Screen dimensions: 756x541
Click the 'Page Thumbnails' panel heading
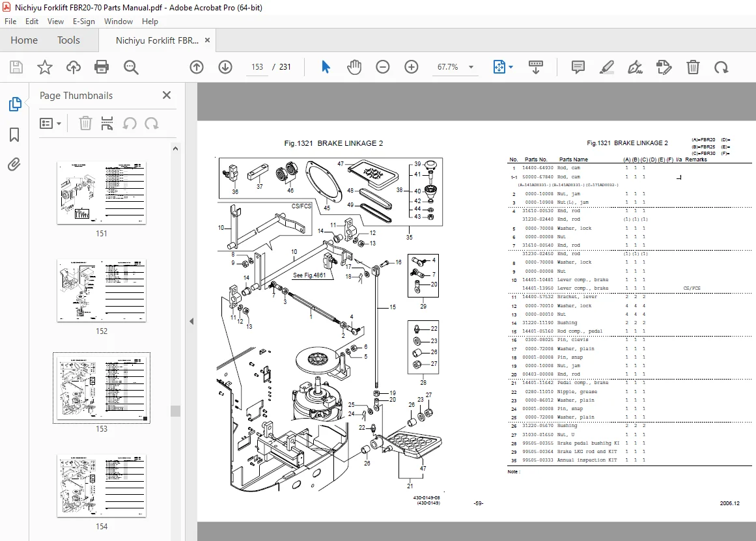pos(76,96)
